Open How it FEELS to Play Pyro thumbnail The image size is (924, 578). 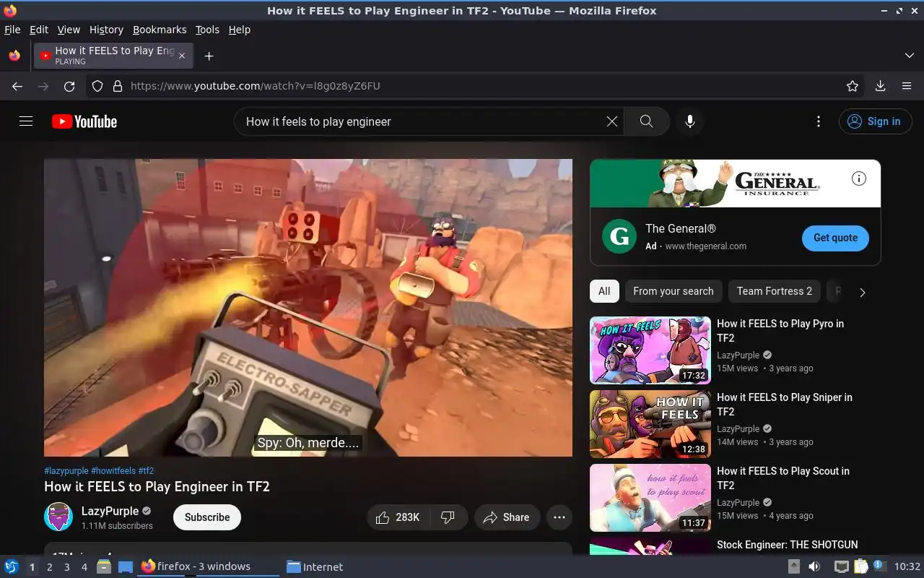[650, 350]
